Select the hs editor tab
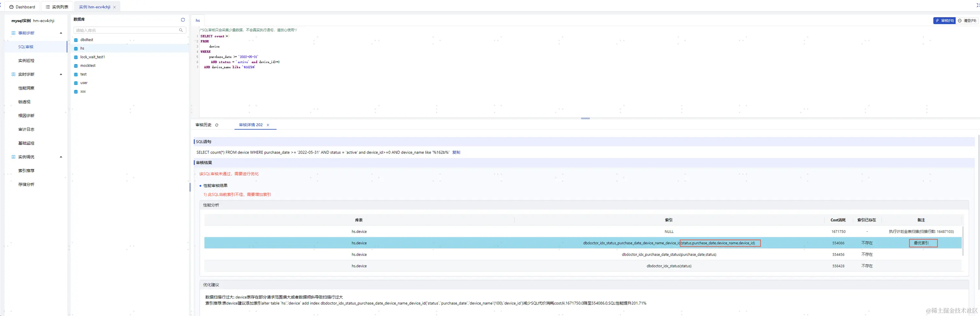This screenshot has width=980, height=316. [x=198, y=20]
